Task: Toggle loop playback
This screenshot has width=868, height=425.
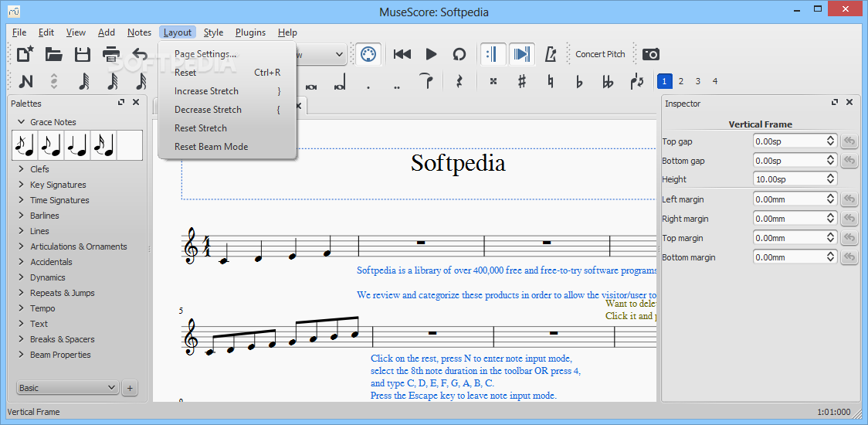Action: (459, 54)
